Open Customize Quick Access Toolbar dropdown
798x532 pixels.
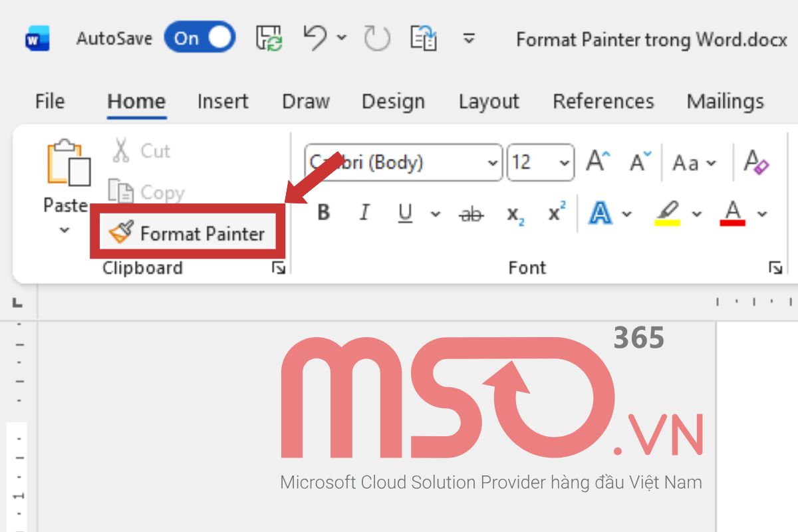click(x=469, y=38)
